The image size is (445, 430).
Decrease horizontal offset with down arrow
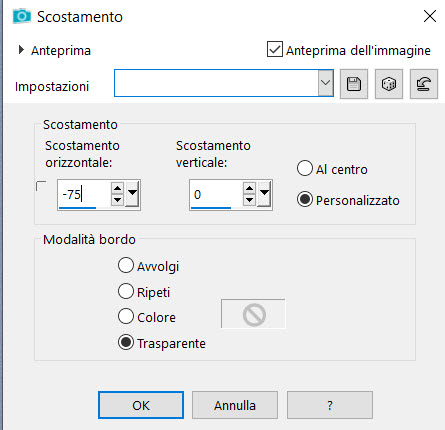click(117, 200)
